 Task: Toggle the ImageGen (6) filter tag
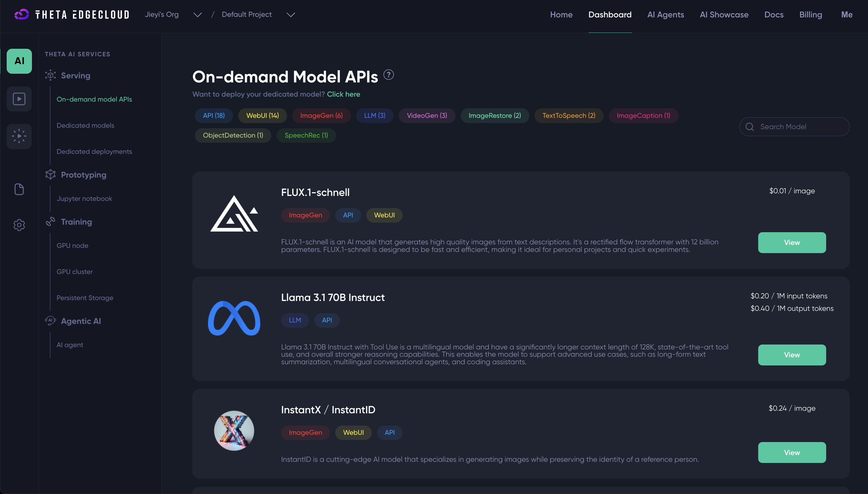(x=321, y=116)
